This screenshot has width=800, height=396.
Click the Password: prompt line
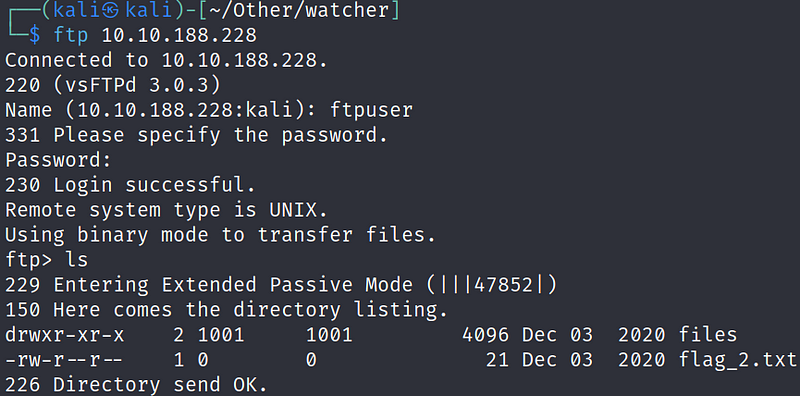(x=58, y=160)
